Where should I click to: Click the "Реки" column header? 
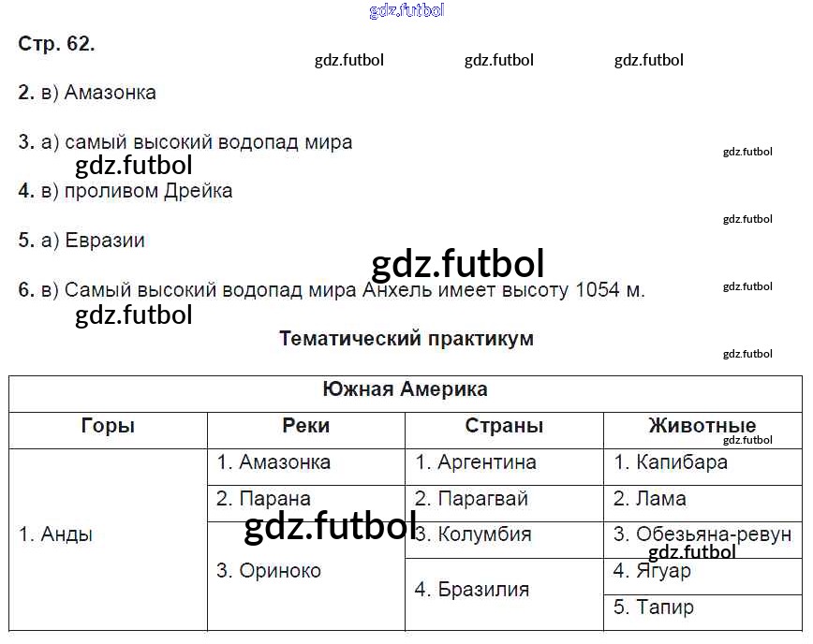(305, 426)
